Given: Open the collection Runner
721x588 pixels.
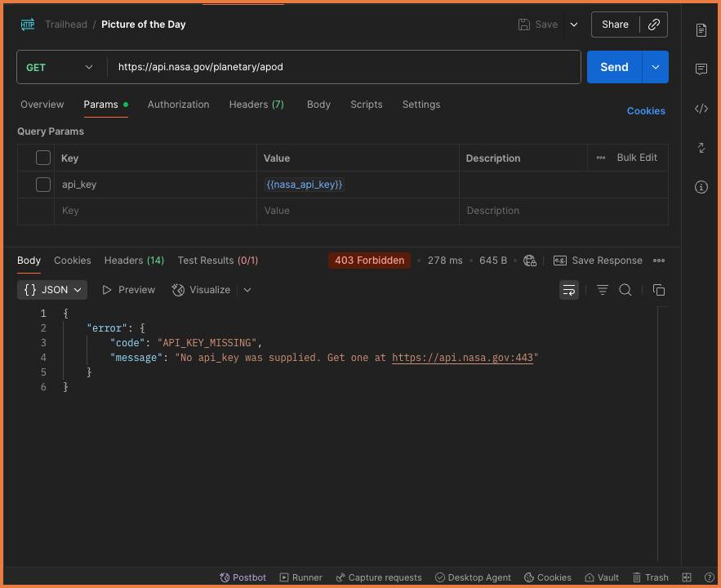Looking at the screenshot, I should click(300, 577).
